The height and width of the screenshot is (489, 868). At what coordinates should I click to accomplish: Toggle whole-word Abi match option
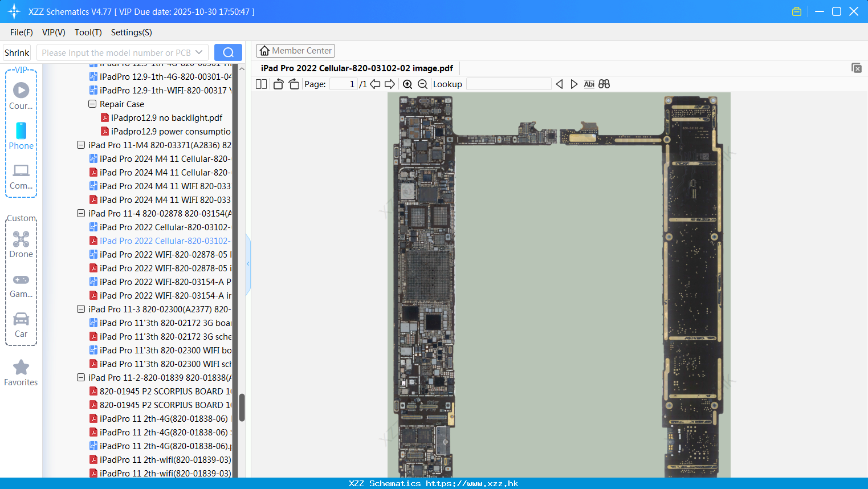pos(589,84)
